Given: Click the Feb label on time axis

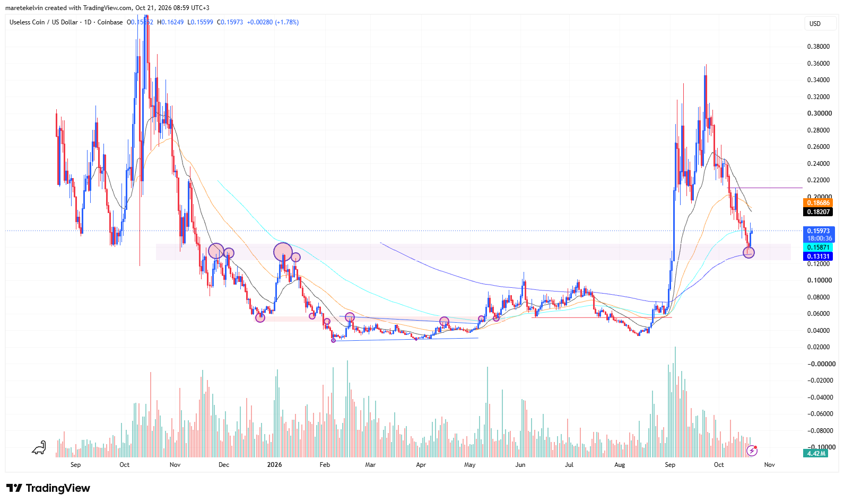Looking at the screenshot, I should (x=325, y=465).
